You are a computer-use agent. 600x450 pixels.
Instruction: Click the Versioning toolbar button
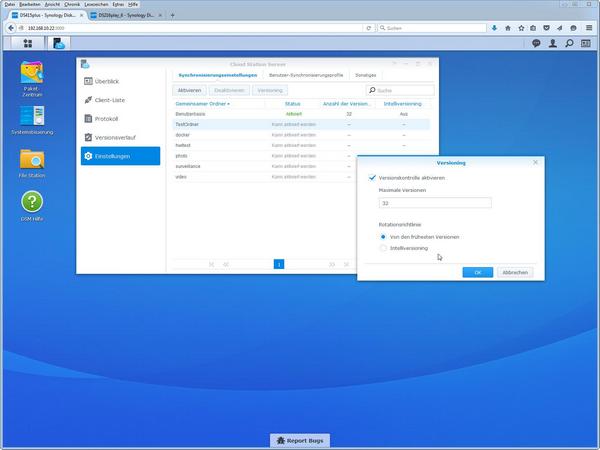[270, 90]
